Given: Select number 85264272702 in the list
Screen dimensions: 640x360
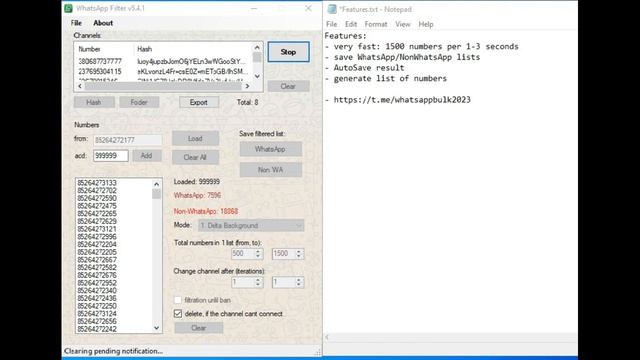Looking at the screenshot, I should [97, 191].
